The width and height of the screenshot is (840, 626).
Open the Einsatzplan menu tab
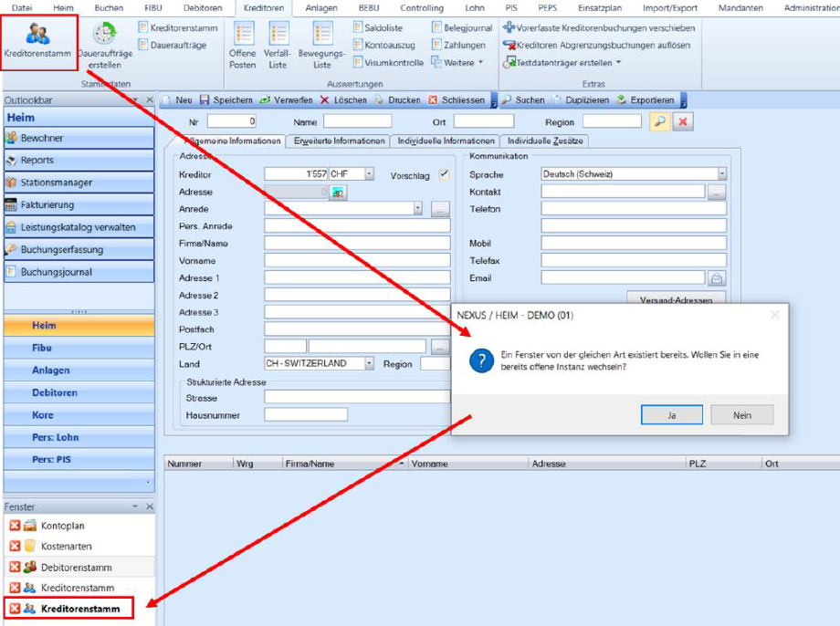[600, 8]
